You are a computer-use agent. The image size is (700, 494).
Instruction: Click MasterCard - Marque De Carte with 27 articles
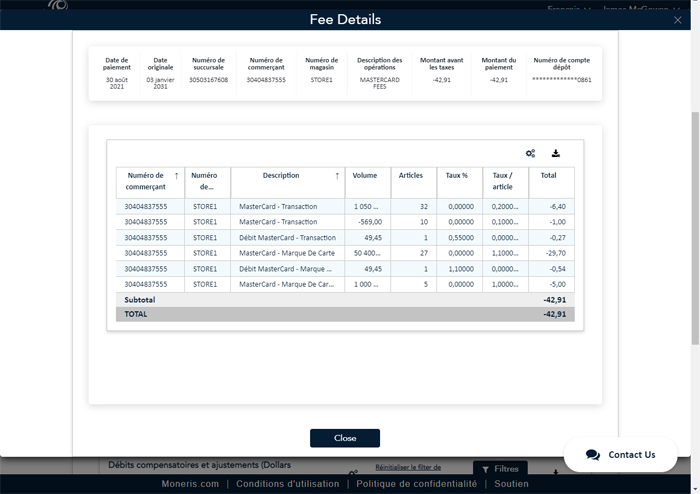287,253
